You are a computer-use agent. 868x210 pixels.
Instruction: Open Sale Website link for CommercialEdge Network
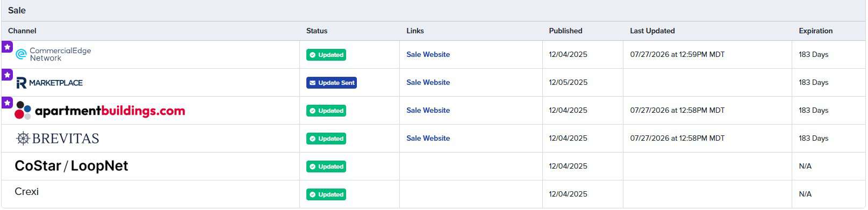click(428, 54)
